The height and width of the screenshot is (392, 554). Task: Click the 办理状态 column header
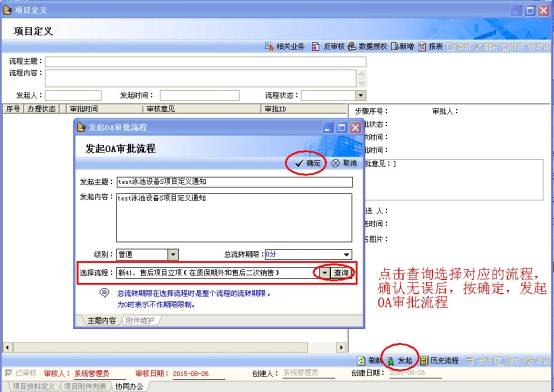41,109
